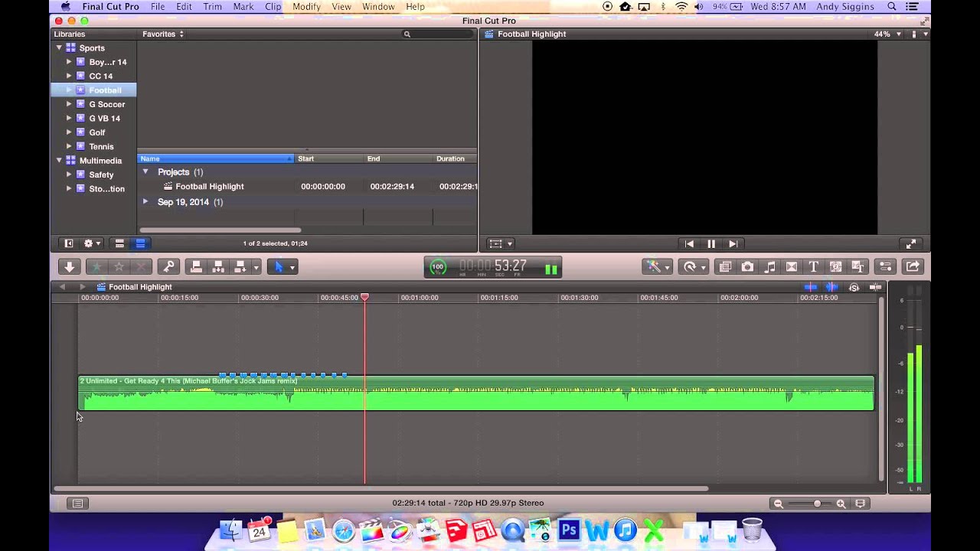This screenshot has height=551, width=980.
Task: Show the Themes browser
Action: [857, 266]
